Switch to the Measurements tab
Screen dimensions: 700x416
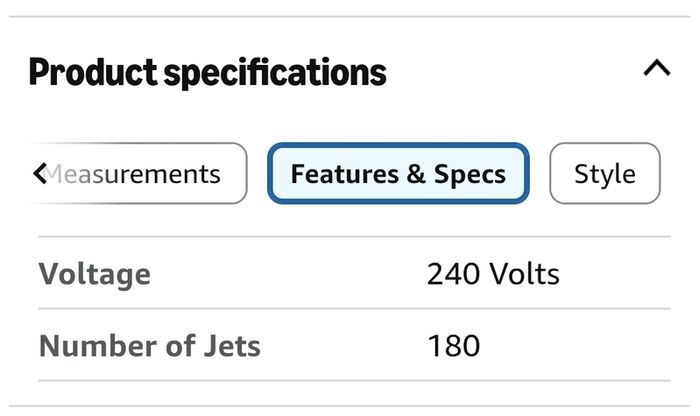(x=138, y=173)
